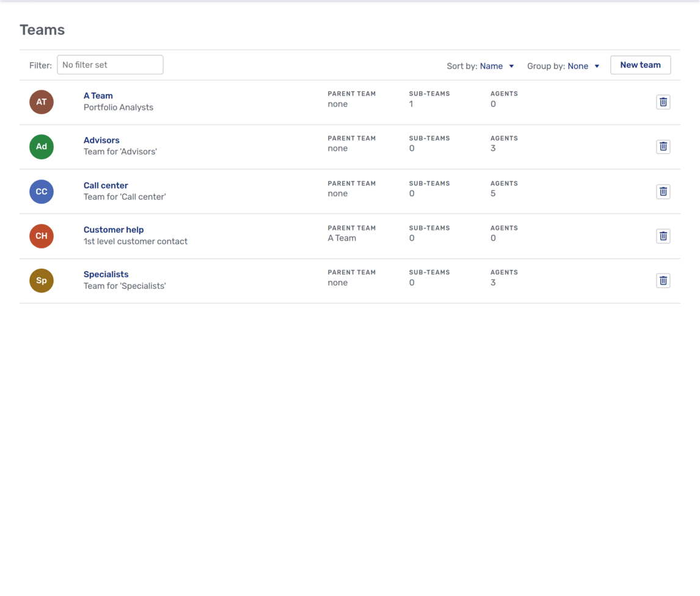
Task: Change sorting by clicking the Name selector arrow
Action: tap(512, 66)
